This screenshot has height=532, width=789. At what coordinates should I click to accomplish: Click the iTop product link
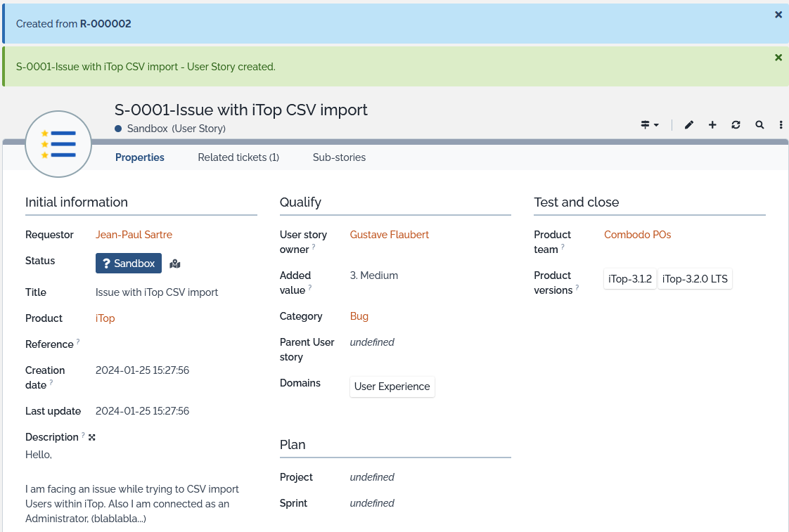(x=105, y=318)
